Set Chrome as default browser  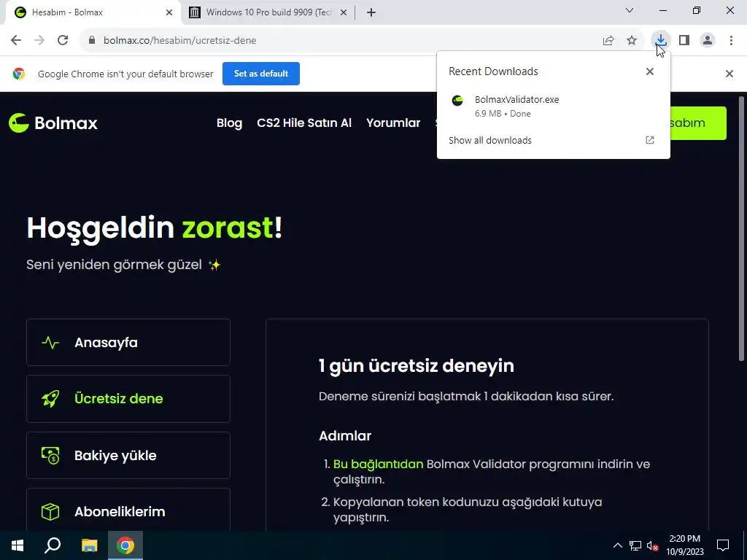pyautogui.click(x=261, y=74)
